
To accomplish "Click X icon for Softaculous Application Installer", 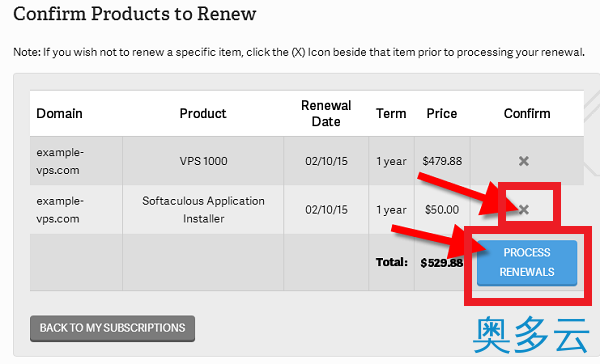I will [x=523, y=209].
